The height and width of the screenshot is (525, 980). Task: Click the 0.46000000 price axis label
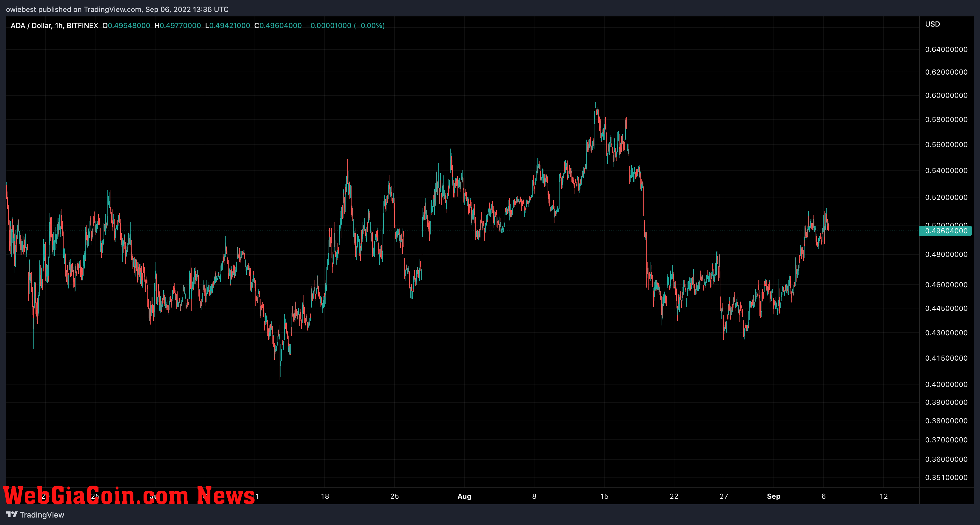(x=946, y=285)
